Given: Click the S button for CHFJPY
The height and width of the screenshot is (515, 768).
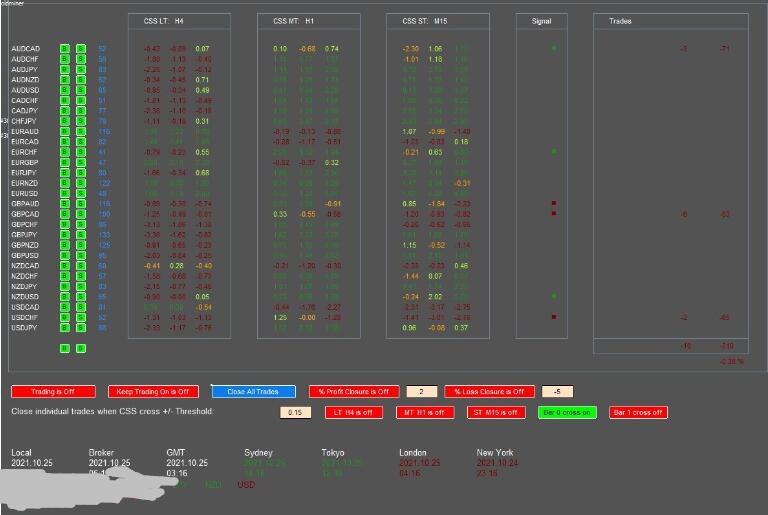Looking at the screenshot, I should tap(81, 121).
